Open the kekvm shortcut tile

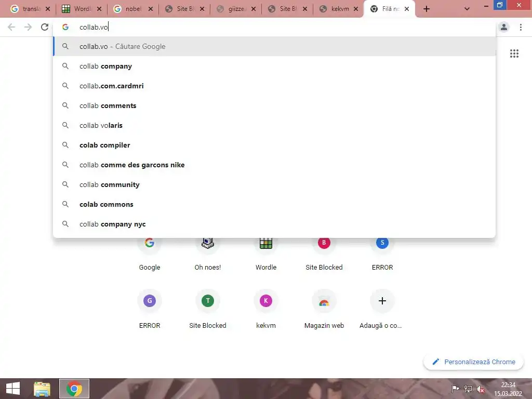coord(266,309)
